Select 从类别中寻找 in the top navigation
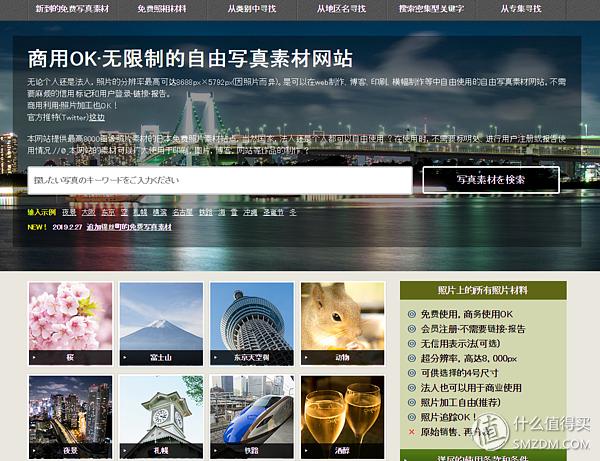 [252, 9]
